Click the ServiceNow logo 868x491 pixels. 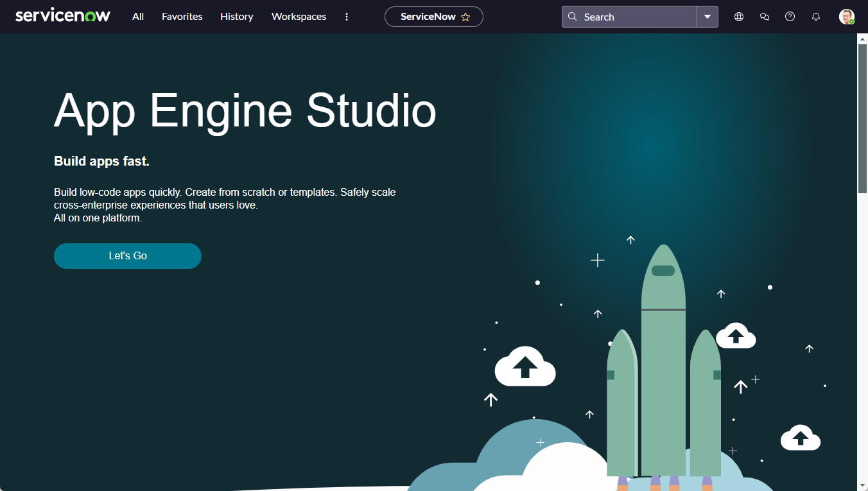[x=63, y=16]
